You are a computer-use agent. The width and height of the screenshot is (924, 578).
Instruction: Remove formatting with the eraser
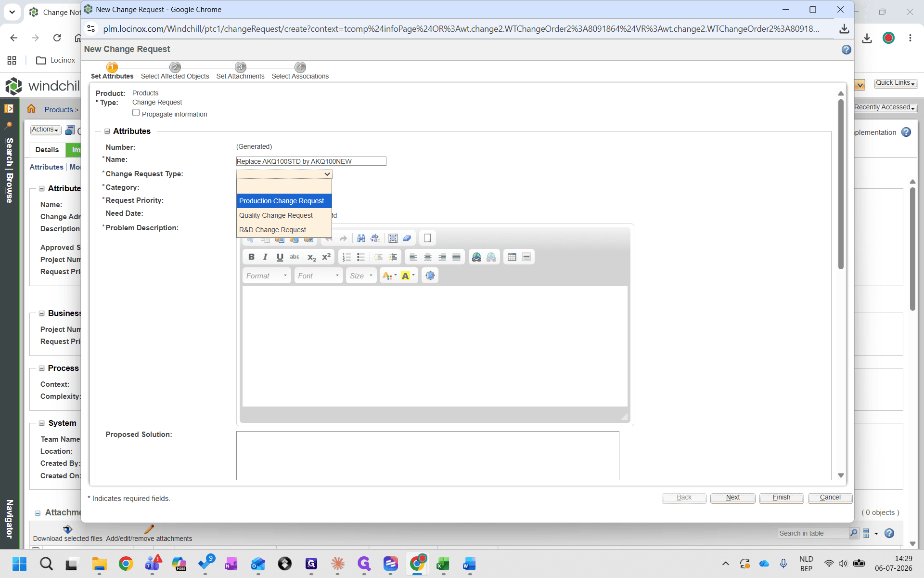click(407, 238)
